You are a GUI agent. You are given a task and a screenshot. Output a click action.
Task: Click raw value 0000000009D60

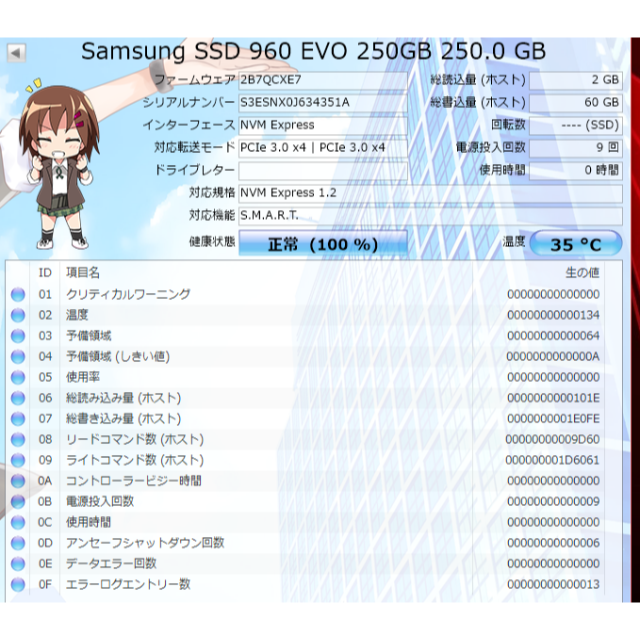553,439
